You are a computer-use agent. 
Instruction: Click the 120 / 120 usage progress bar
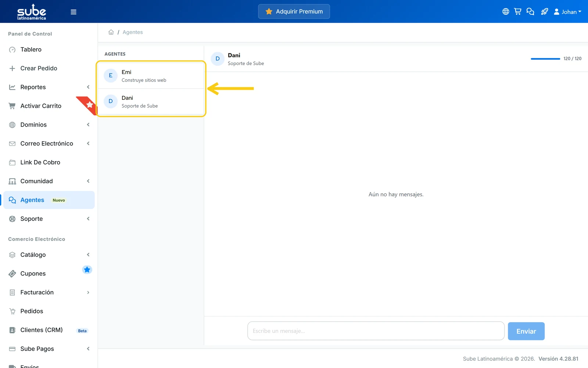[545, 59]
